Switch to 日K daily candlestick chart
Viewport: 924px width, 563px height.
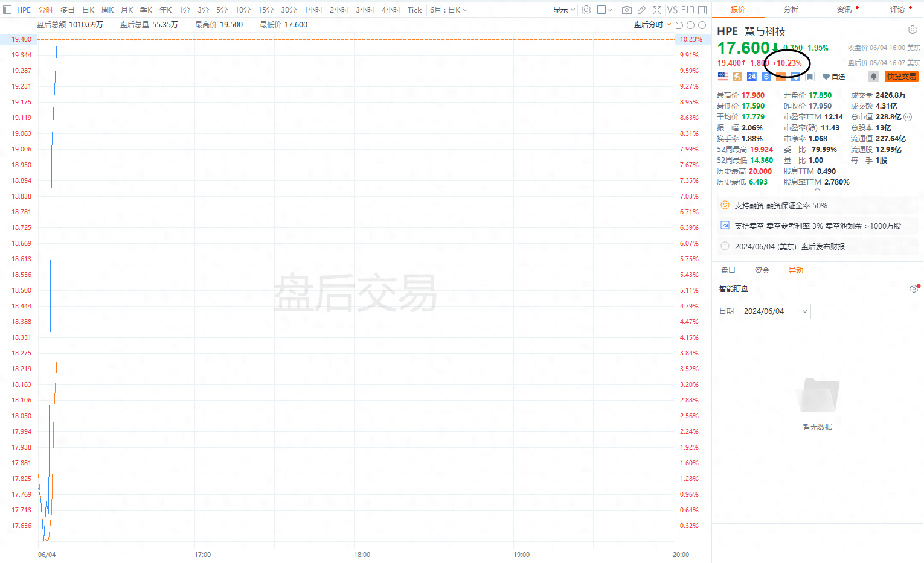88,10
